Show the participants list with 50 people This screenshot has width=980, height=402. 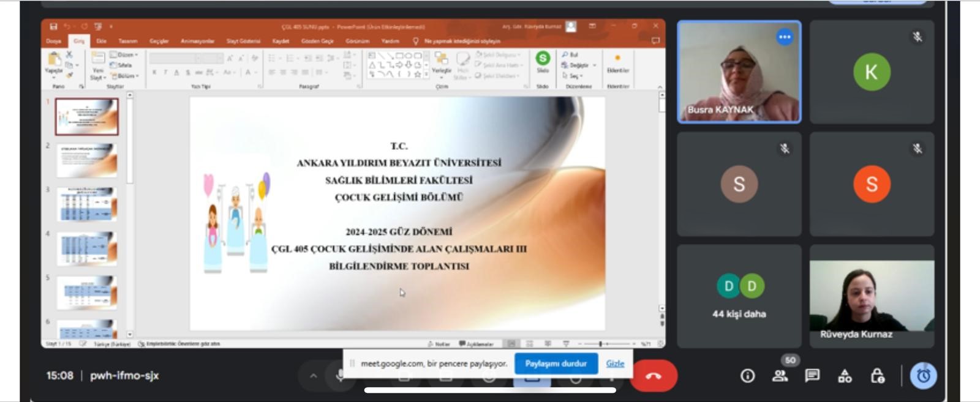(x=780, y=376)
